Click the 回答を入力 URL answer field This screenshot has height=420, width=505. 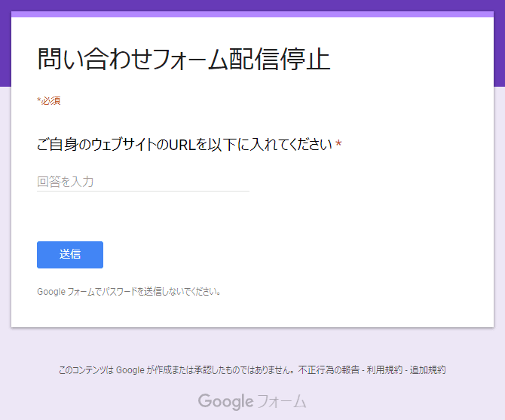pos(143,182)
